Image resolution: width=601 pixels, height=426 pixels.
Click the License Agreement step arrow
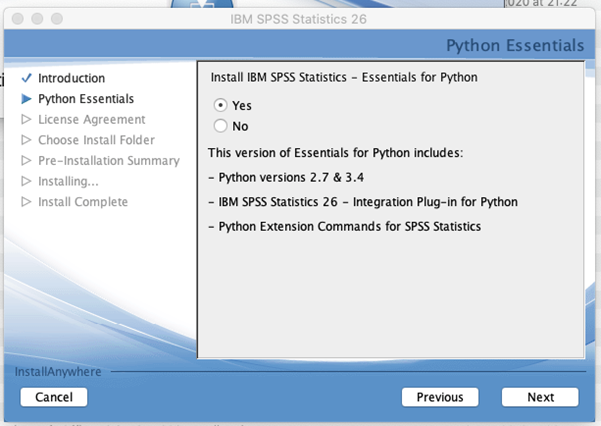coord(26,119)
